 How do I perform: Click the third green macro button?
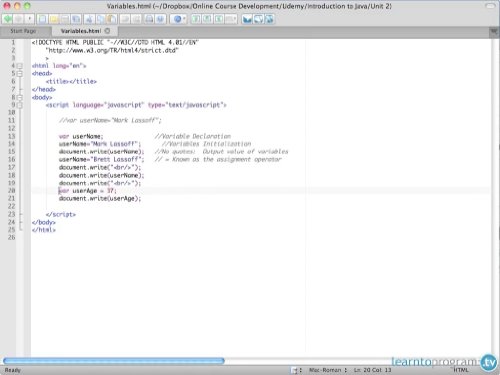tap(218, 19)
